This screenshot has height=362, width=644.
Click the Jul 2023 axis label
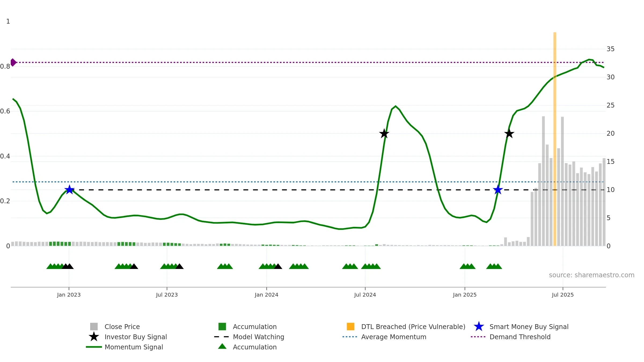(x=167, y=295)
